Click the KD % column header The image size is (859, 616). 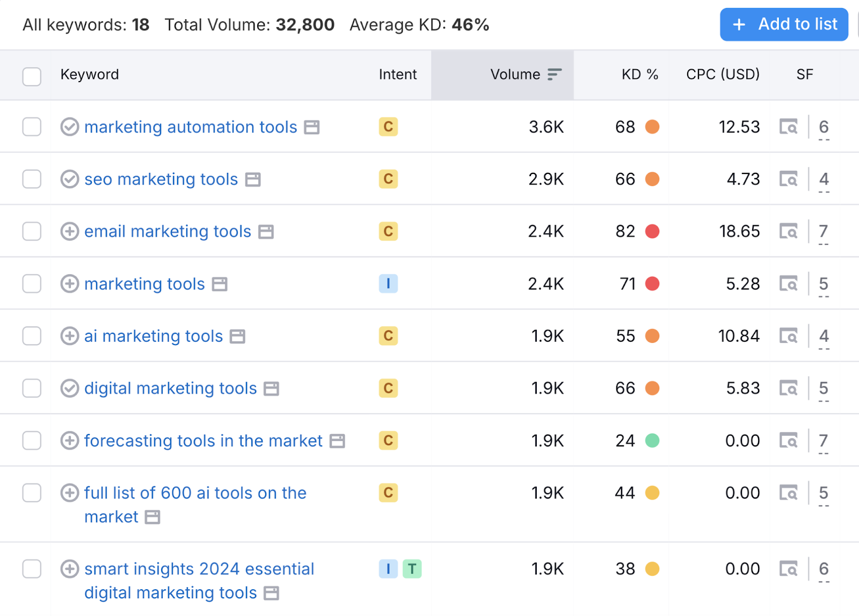tap(639, 75)
